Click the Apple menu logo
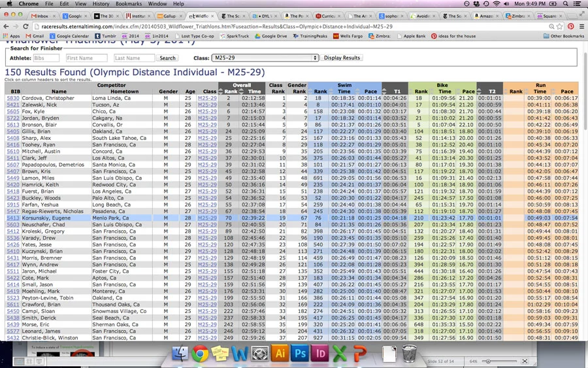The width and height of the screenshot is (588, 368). pos(9,4)
